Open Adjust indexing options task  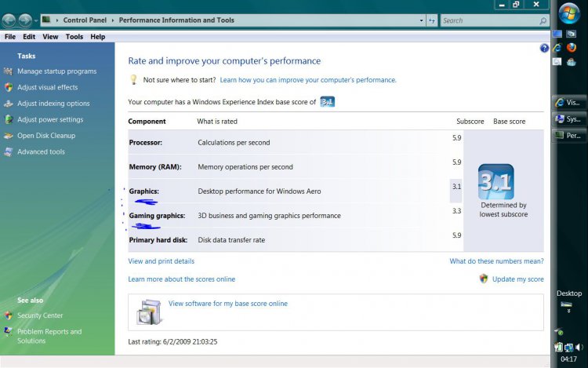tap(53, 104)
